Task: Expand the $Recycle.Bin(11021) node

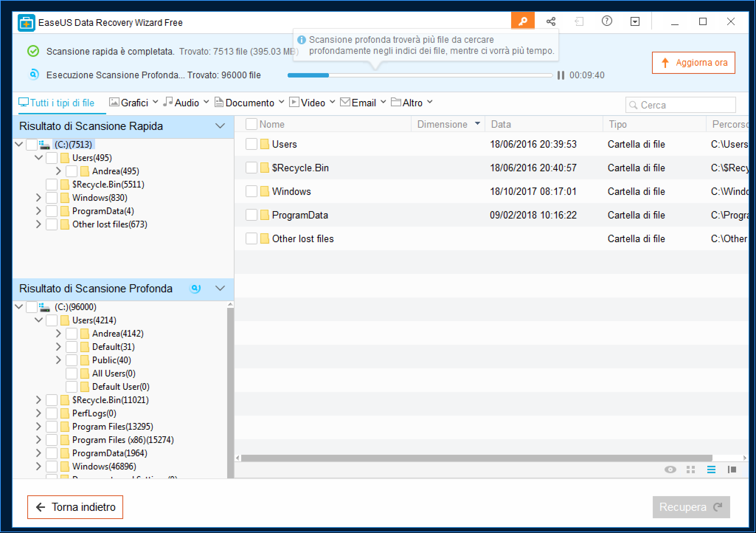Action: [38, 400]
